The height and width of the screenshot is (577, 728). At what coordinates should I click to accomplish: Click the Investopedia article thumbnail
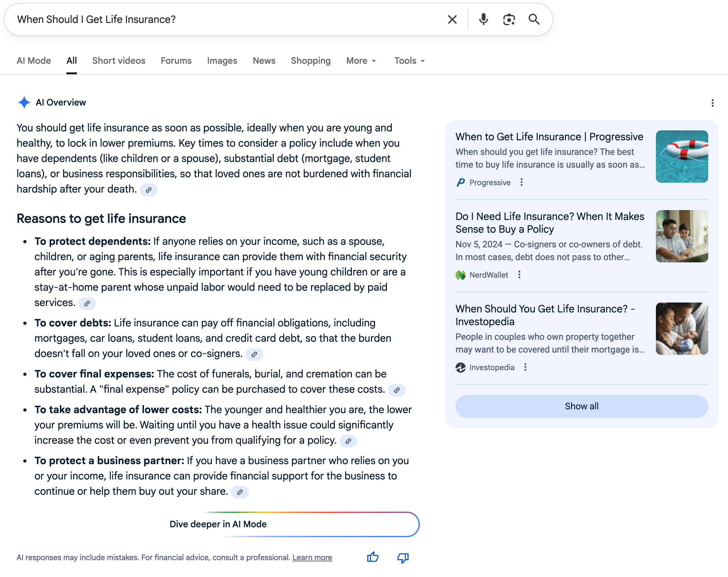[x=682, y=329]
